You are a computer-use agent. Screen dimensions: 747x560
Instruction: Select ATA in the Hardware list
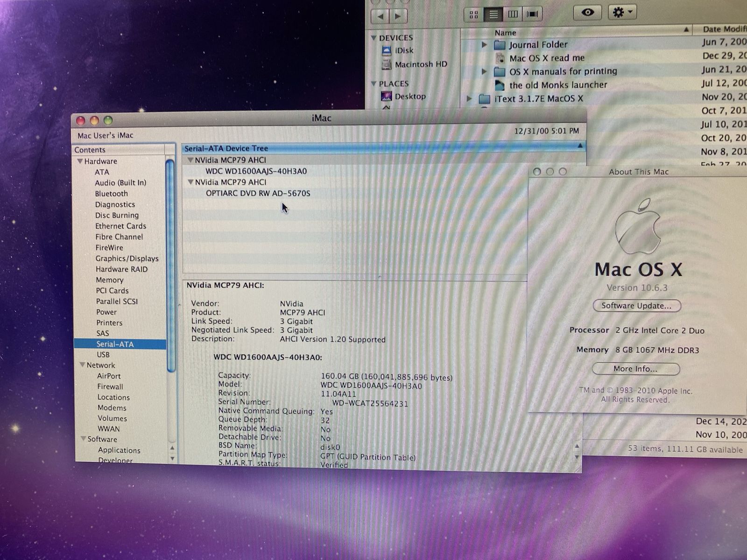click(102, 172)
